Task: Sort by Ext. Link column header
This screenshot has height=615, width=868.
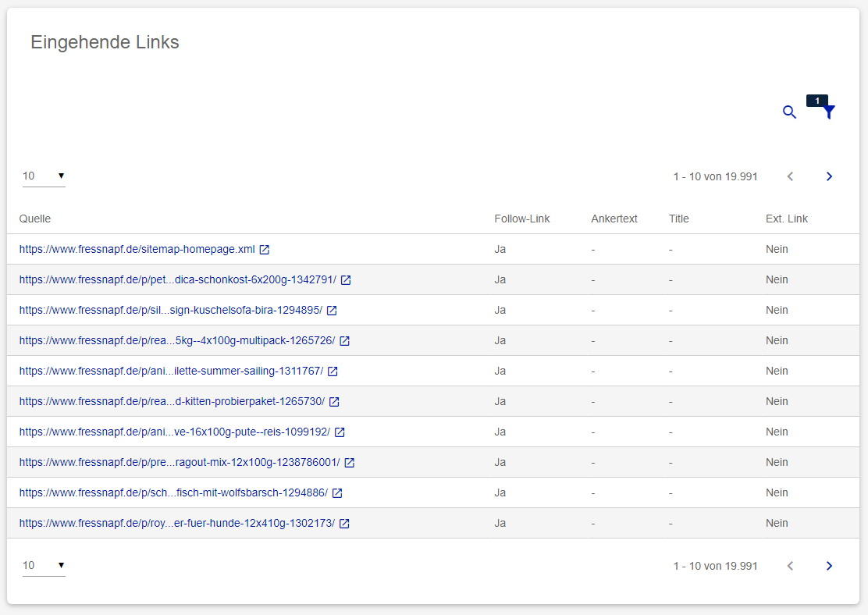Action: tap(787, 219)
